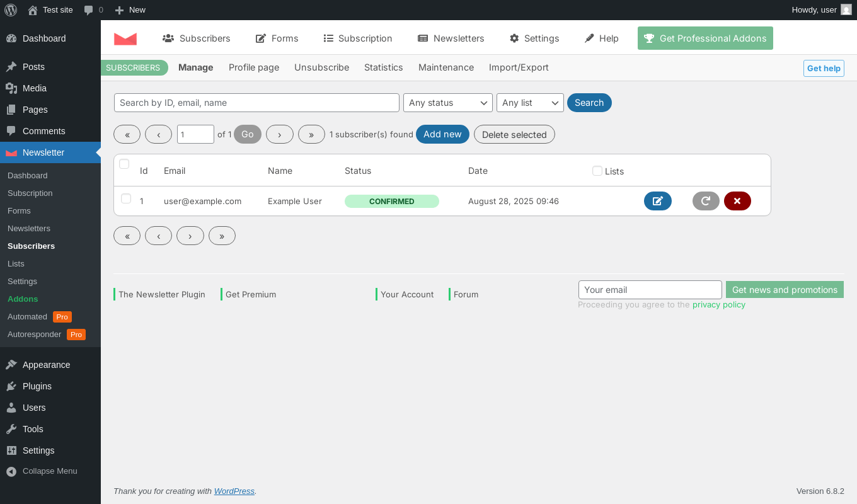Toggle the Lists column checkbox
This screenshot has width=857, height=504.
pos(597,171)
